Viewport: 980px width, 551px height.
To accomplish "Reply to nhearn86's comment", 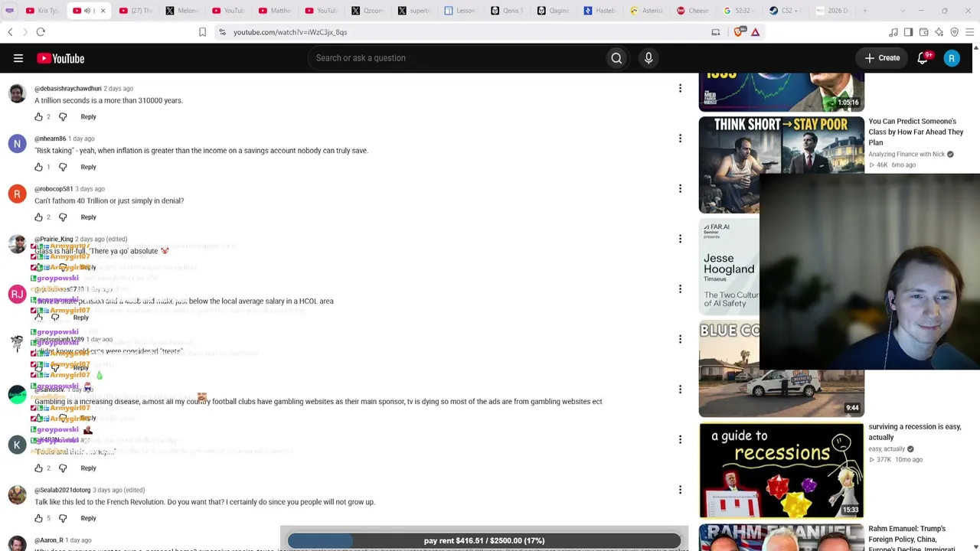I will (x=88, y=167).
